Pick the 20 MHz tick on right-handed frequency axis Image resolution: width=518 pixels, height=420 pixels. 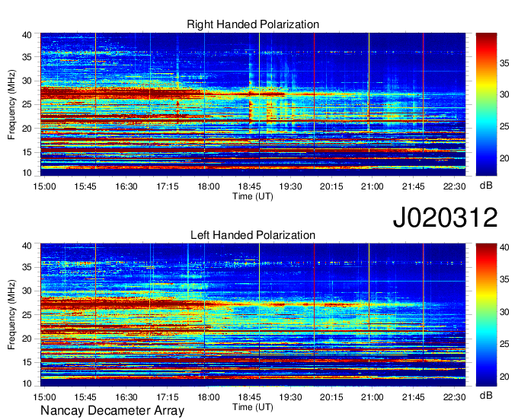pyautogui.click(x=27, y=129)
